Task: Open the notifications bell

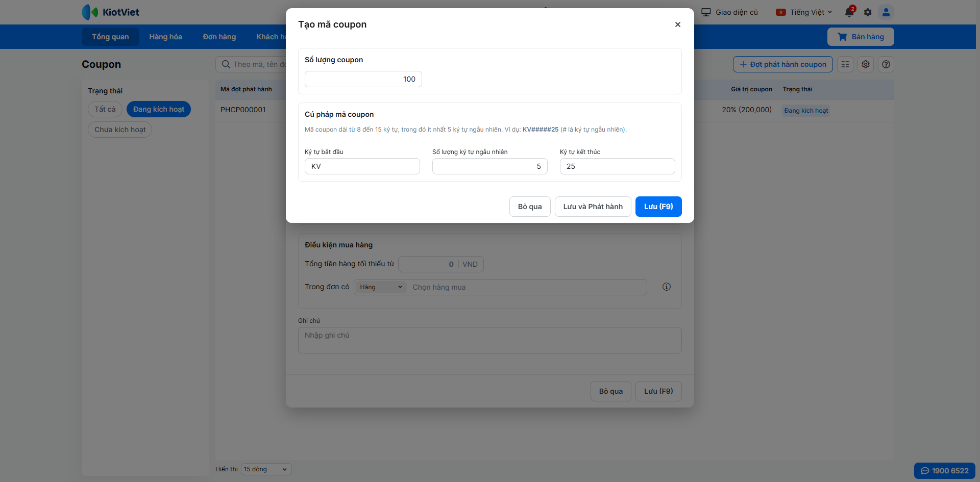Action: [849, 12]
